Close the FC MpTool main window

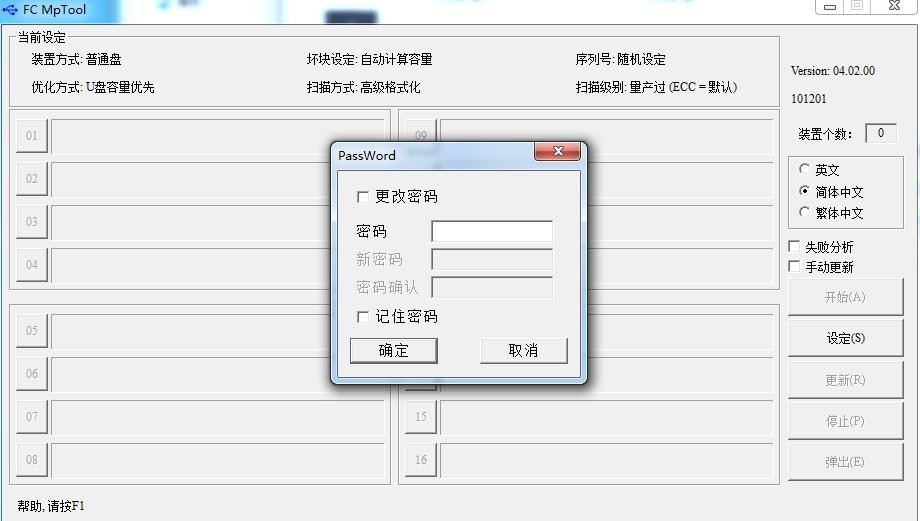(x=894, y=6)
